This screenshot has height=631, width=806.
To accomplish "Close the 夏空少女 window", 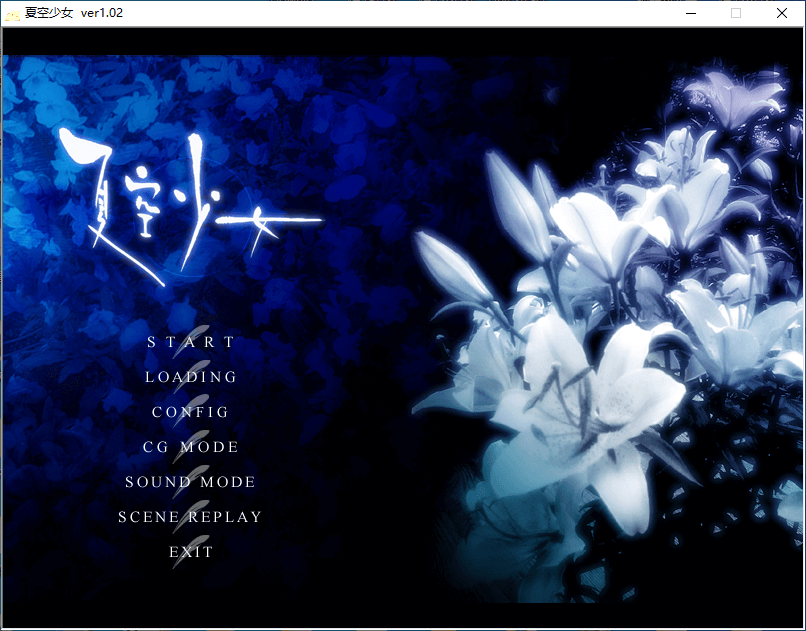I will click(782, 13).
